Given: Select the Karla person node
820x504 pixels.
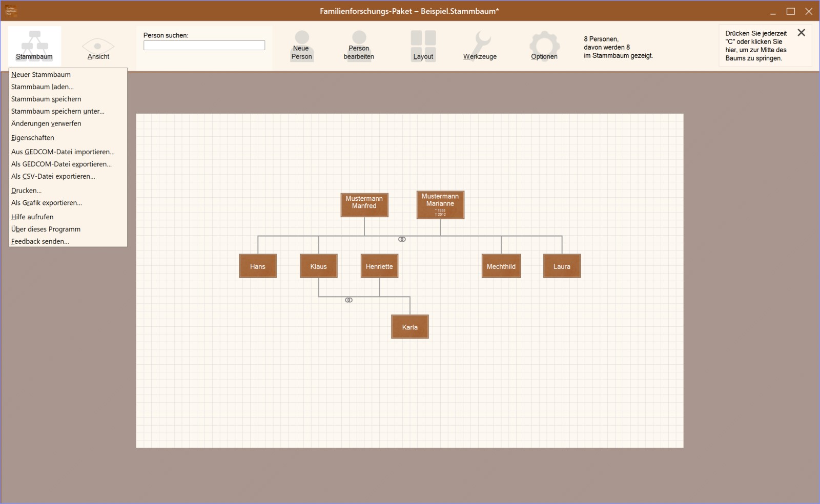Looking at the screenshot, I should 409,327.
